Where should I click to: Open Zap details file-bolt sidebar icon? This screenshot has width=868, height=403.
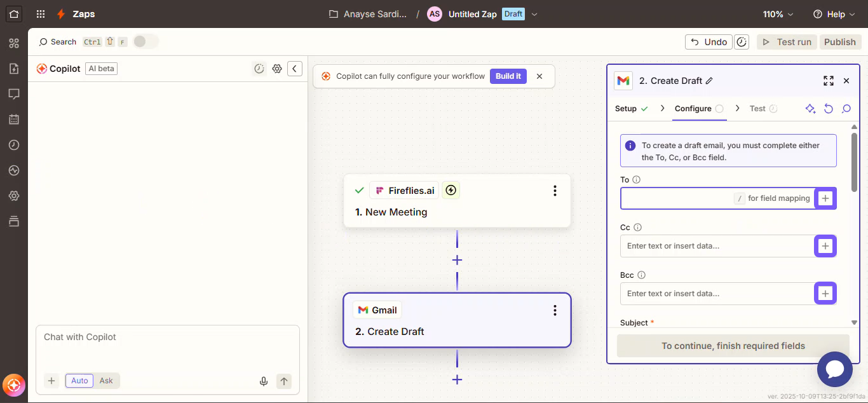click(14, 69)
